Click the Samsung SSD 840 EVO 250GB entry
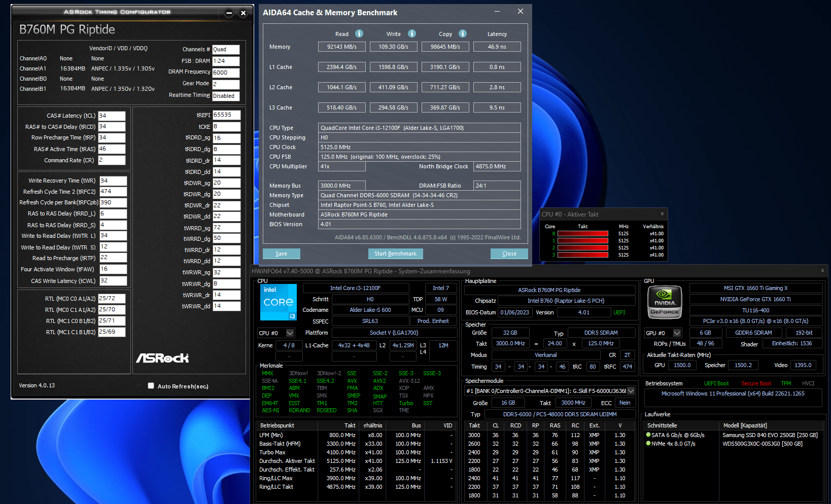This screenshot has height=504, width=831. click(x=770, y=435)
